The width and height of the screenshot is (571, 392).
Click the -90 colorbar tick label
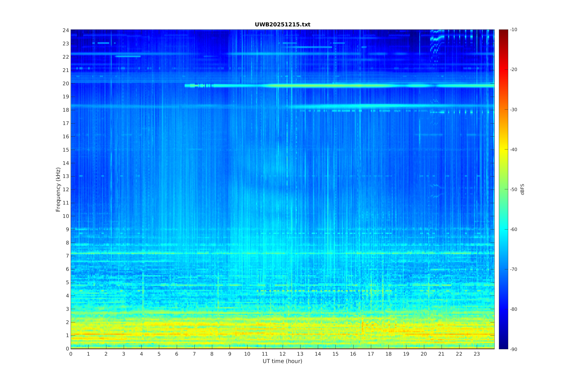point(513,349)
